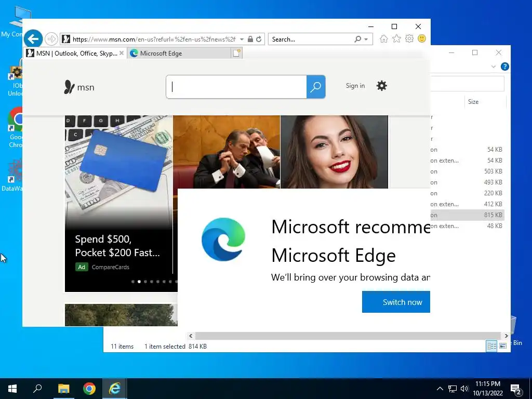Click Switch now in the Edge popup
This screenshot has height=399, width=532.
(x=396, y=302)
